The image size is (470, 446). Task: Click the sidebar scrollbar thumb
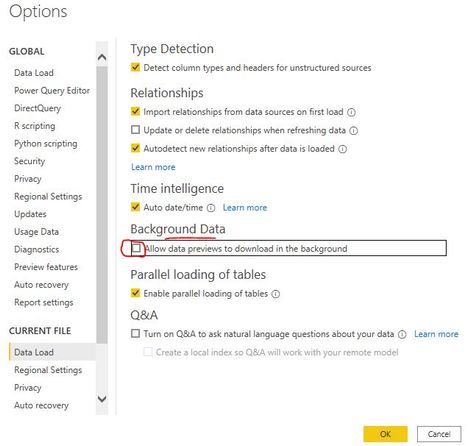click(102, 205)
